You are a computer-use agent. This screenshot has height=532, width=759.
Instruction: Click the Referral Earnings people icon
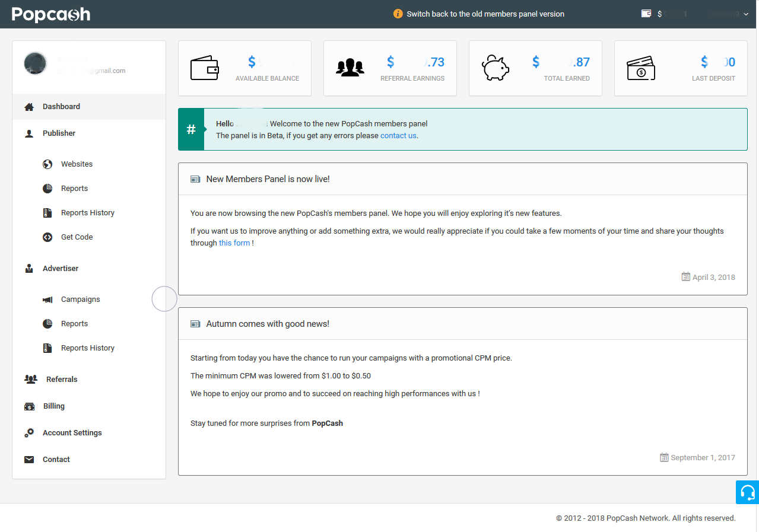(350, 67)
